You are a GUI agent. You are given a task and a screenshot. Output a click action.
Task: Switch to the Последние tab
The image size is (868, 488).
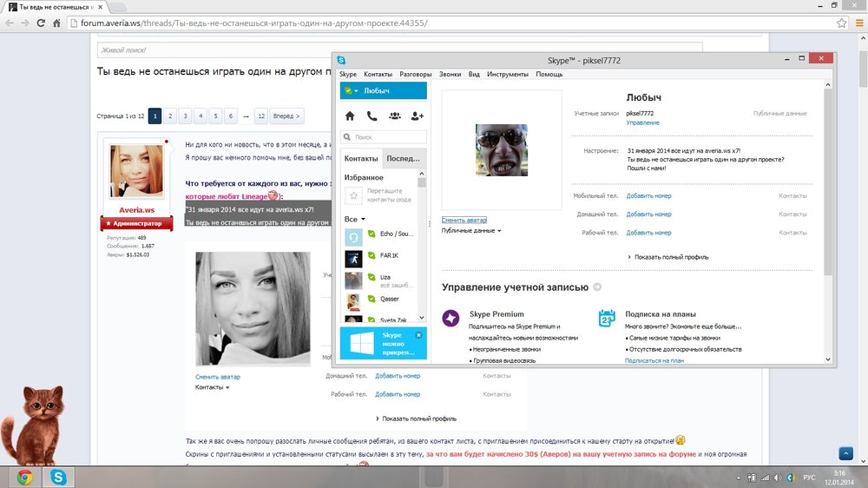[x=404, y=159]
